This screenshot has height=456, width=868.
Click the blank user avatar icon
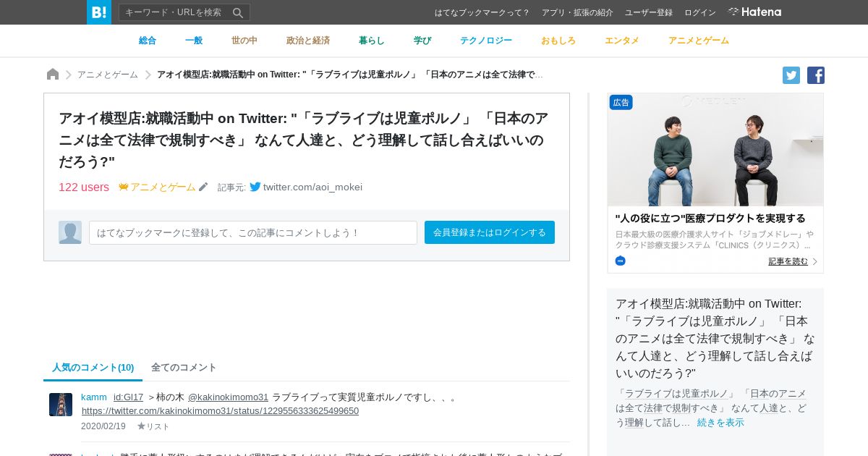[70, 232]
